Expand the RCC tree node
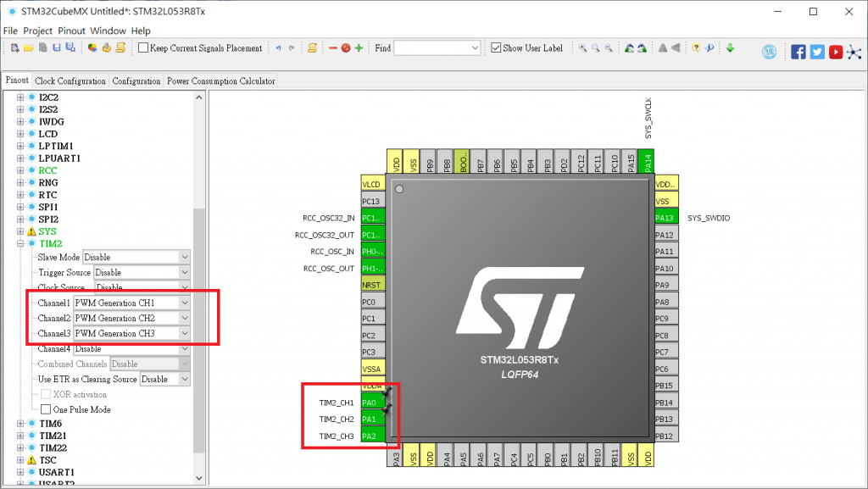The height and width of the screenshot is (489, 868). 20,170
